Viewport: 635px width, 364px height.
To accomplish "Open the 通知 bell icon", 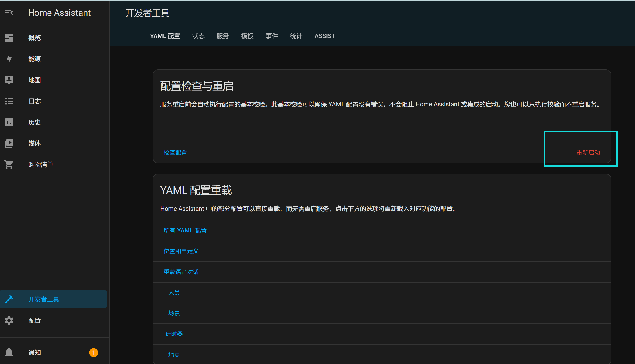I will point(9,353).
